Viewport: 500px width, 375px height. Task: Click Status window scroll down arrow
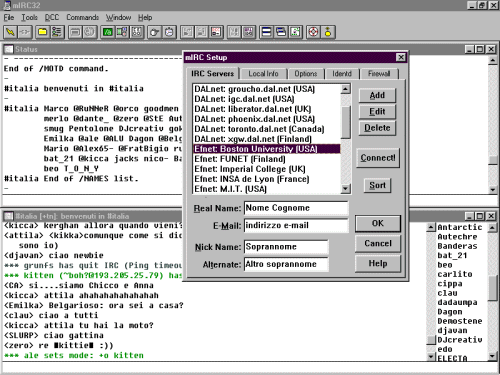click(493, 190)
